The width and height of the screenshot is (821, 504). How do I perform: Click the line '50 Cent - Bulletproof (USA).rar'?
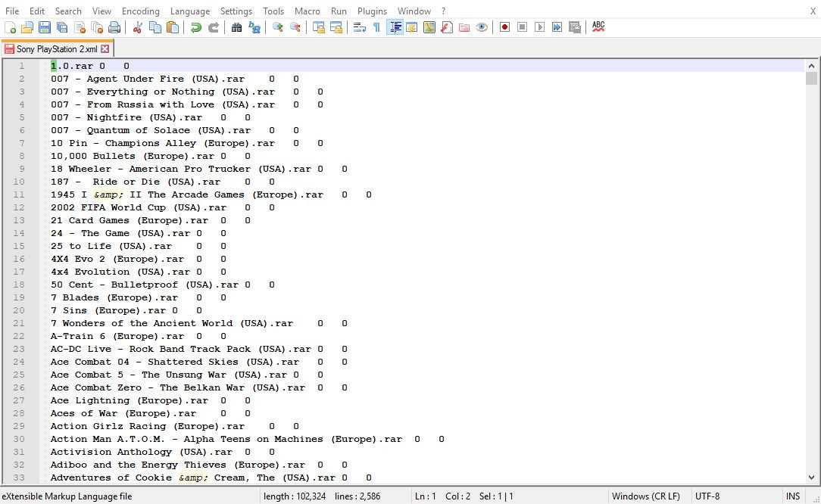point(145,285)
